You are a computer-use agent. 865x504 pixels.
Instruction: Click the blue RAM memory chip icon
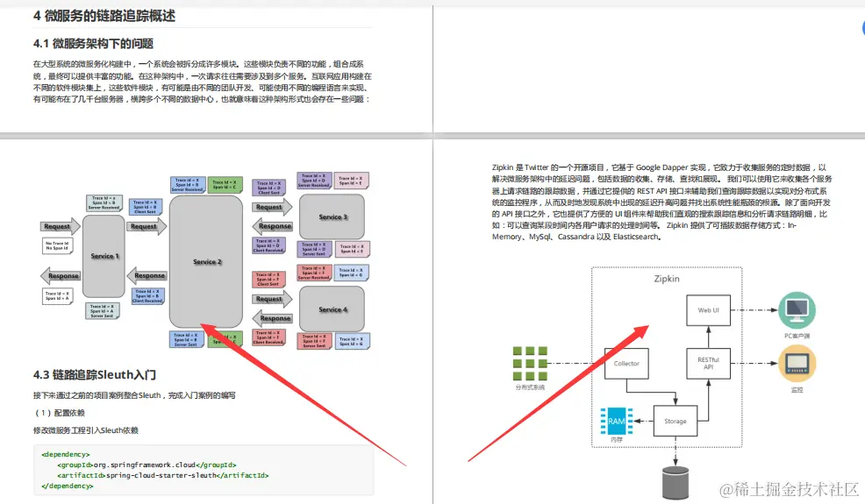[x=616, y=422]
